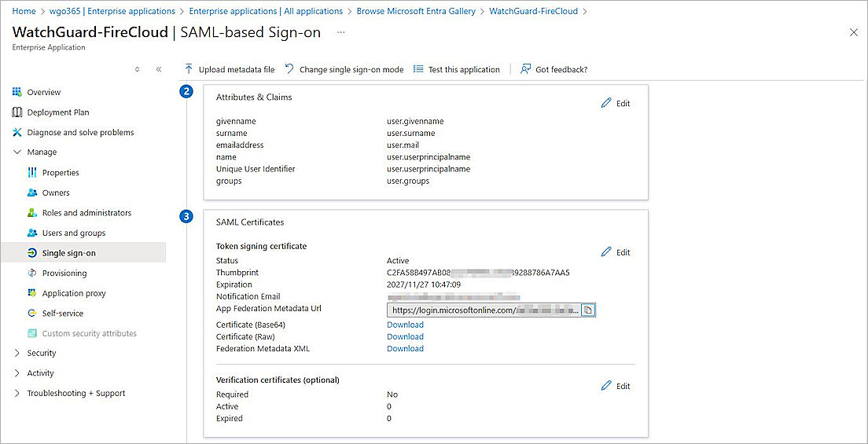This screenshot has width=868, height=444.
Task: Open the Overview page icon in sidebar
Action: [17, 92]
